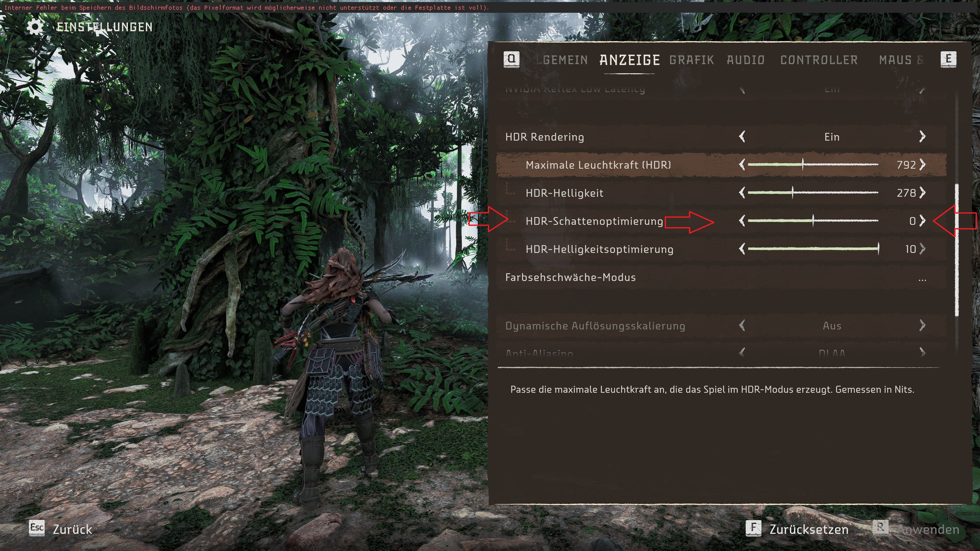Click the Einstellungen gear icon
This screenshot has width=980, height=551.
pos(35,27)
